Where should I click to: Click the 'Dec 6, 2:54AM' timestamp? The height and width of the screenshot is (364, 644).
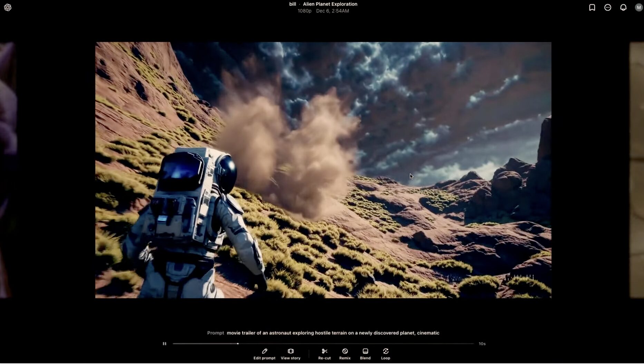[332, 11]
